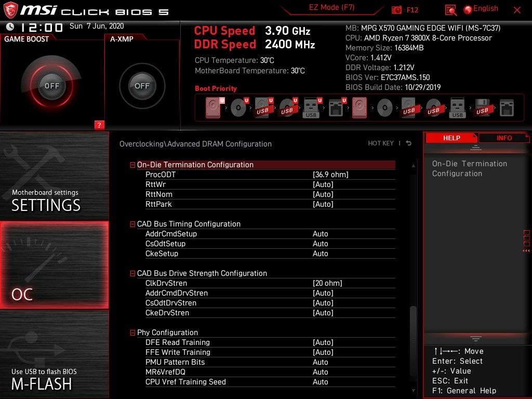This screenshot has height=399, width=532.
Task: Select the CsOdtSetup Auto value field
Action: [x=320, y=243]
